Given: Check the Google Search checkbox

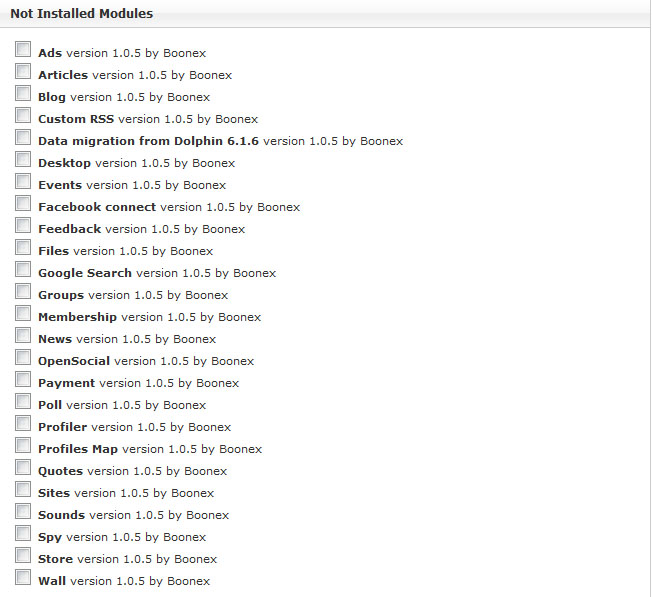Looking at the screenshot, I should tap(23, 269).
